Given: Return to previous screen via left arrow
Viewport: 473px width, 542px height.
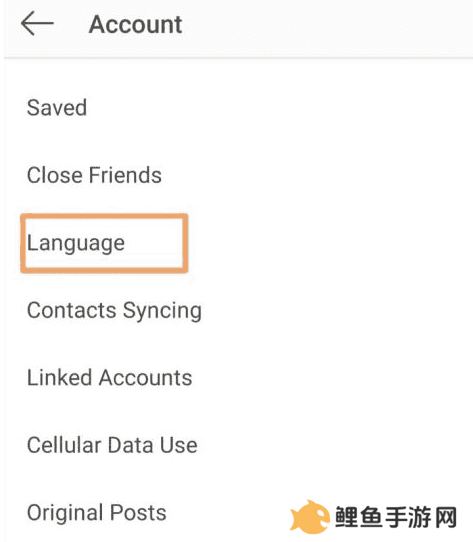Looking at the screenshot, I should pyautogui.click(x=37, y=23).
